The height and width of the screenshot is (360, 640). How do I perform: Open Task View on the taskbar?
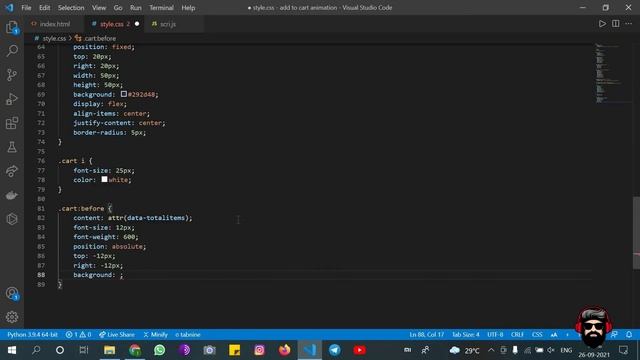pos(84,350)
